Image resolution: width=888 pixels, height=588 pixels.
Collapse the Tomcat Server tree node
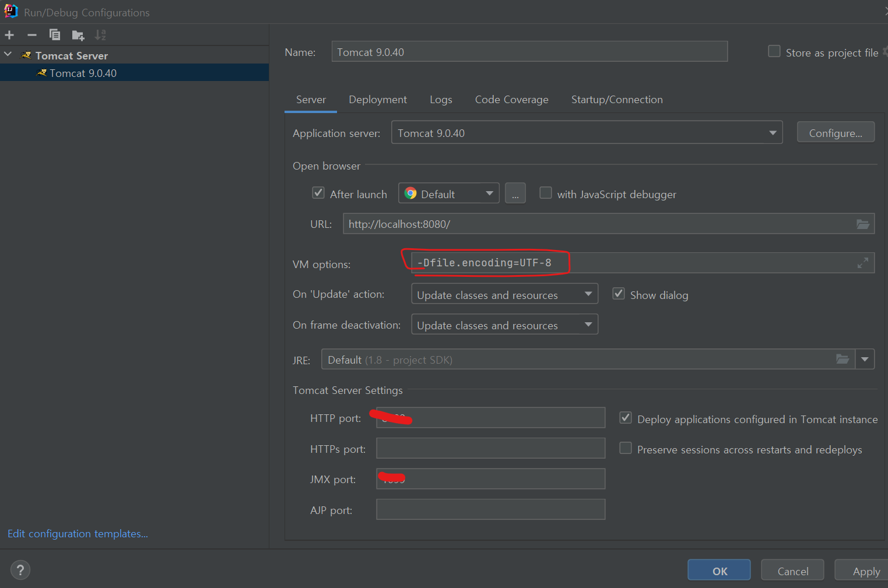click(x=8, y=54)
